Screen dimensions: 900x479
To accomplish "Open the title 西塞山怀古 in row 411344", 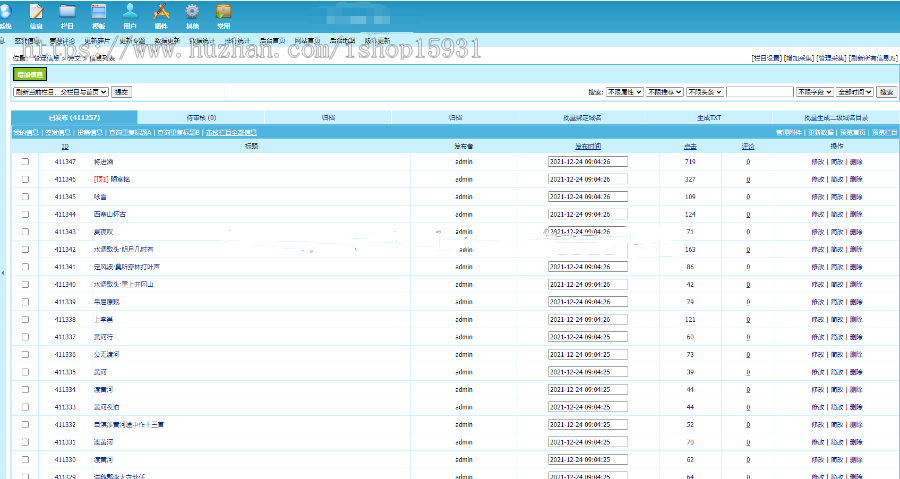I will (110, 214).
